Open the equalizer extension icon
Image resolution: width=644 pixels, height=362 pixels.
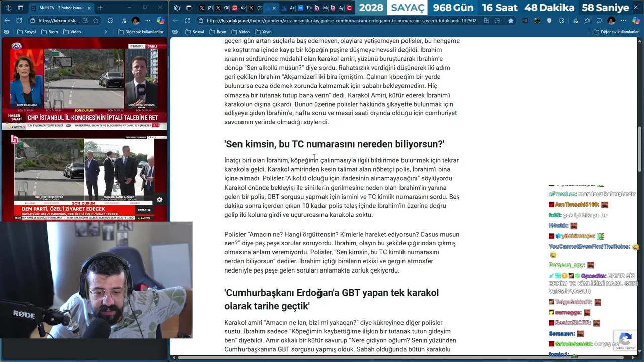(x=525, y=20)
